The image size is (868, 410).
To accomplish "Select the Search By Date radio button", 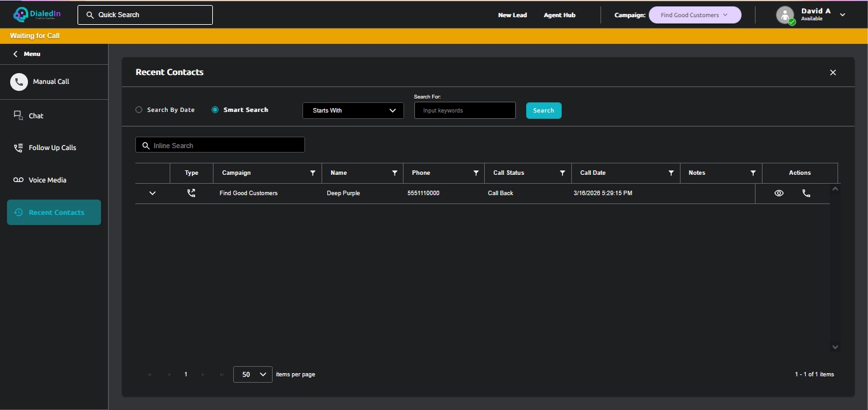I will [139, 110].
